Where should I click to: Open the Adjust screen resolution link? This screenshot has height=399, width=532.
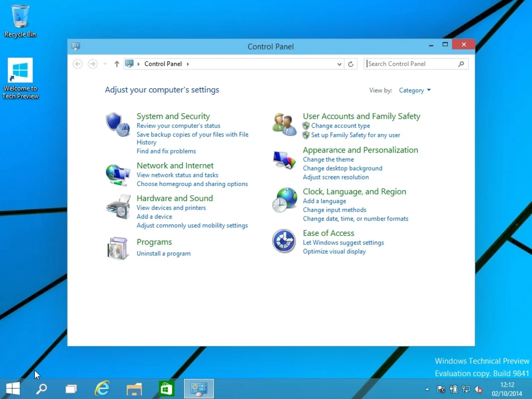click(336, 177)
